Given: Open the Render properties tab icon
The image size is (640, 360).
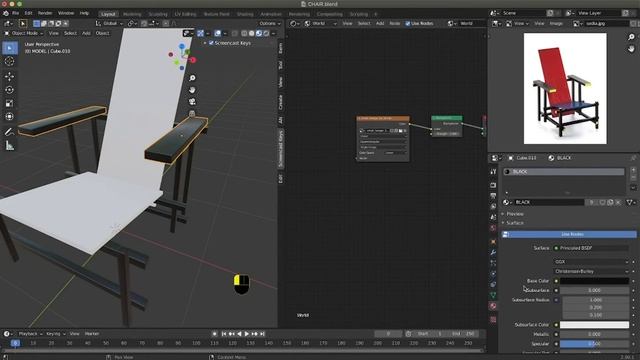Looking at the screenshot, I should [x=493, y=185].
